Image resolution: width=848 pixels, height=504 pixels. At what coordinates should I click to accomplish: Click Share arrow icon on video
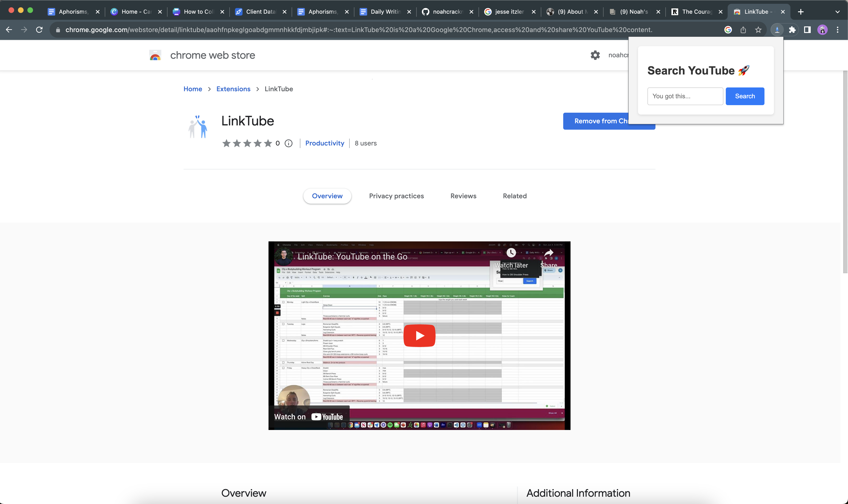click(x=549, y=253)
